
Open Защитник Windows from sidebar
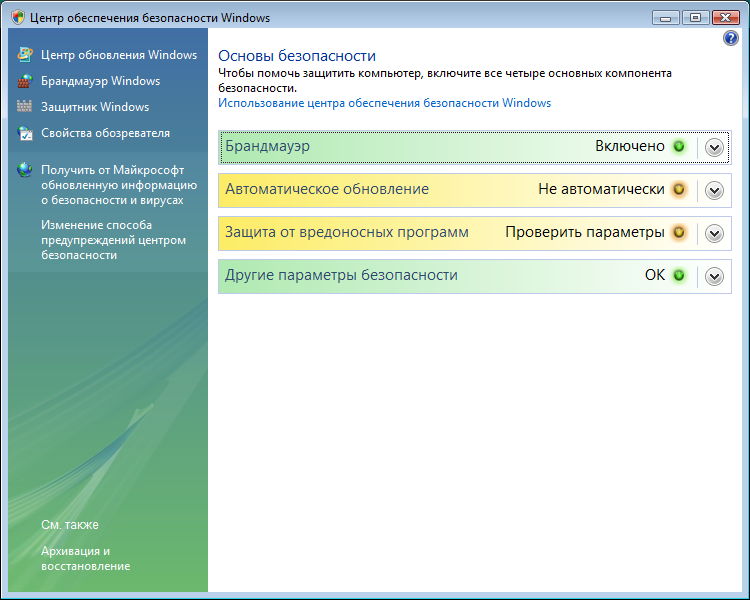95,107
